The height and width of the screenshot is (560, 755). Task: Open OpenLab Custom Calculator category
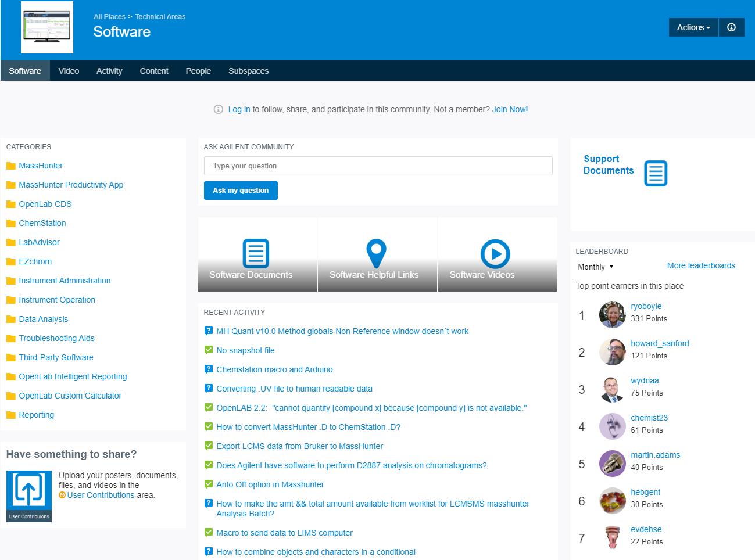70,396
